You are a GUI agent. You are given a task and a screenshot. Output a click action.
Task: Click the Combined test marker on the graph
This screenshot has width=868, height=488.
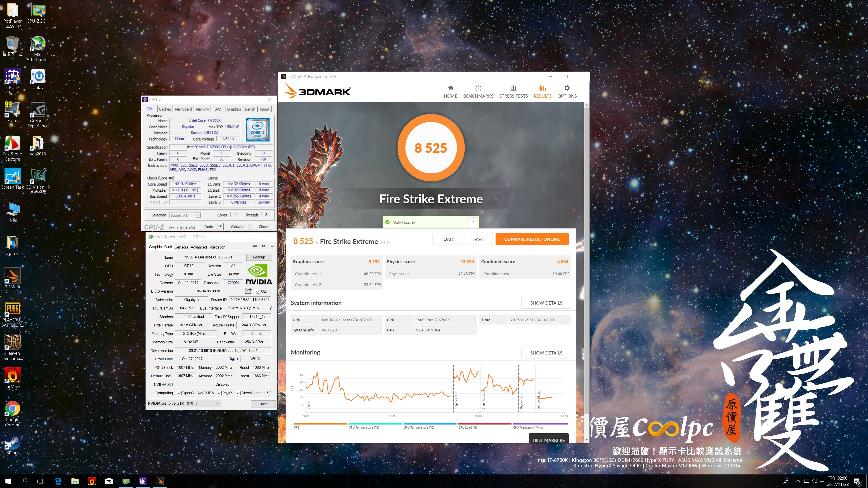[x=538, y=400]
